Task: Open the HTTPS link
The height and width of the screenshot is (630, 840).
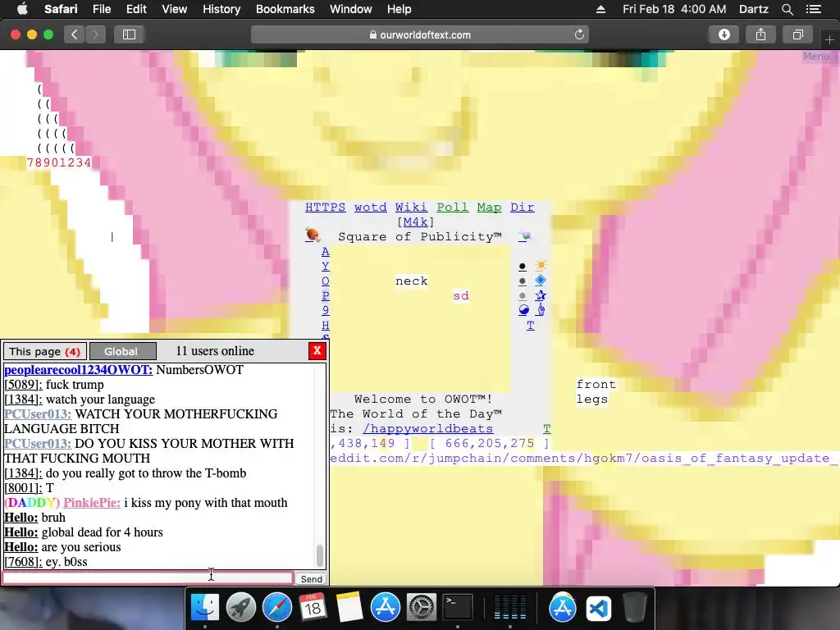Action: tap(325, 208)
